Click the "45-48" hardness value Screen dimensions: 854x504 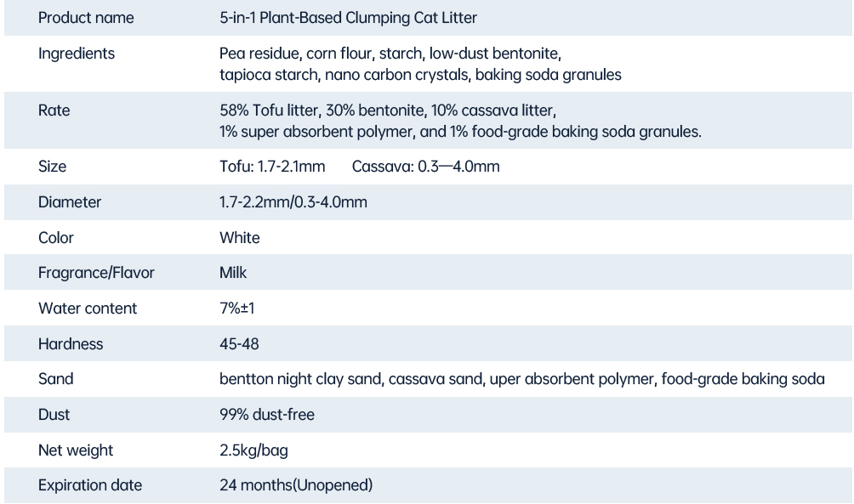click(239, 344)
